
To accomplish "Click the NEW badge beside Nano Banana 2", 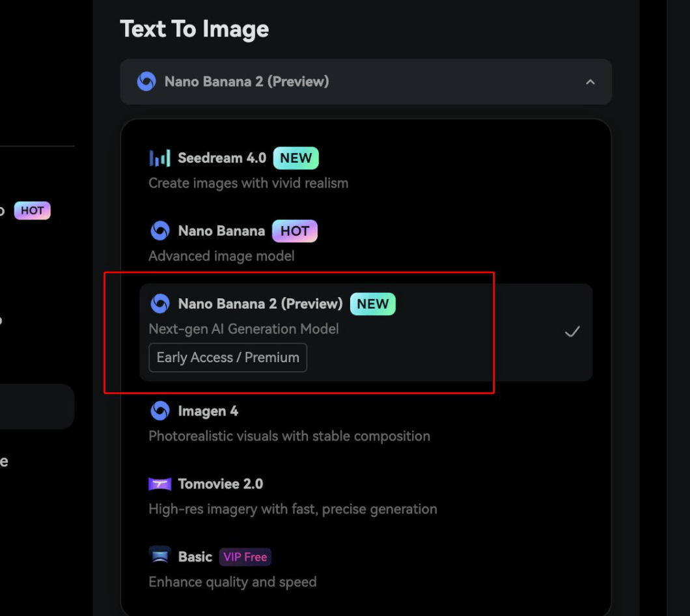I will (373, 304).
